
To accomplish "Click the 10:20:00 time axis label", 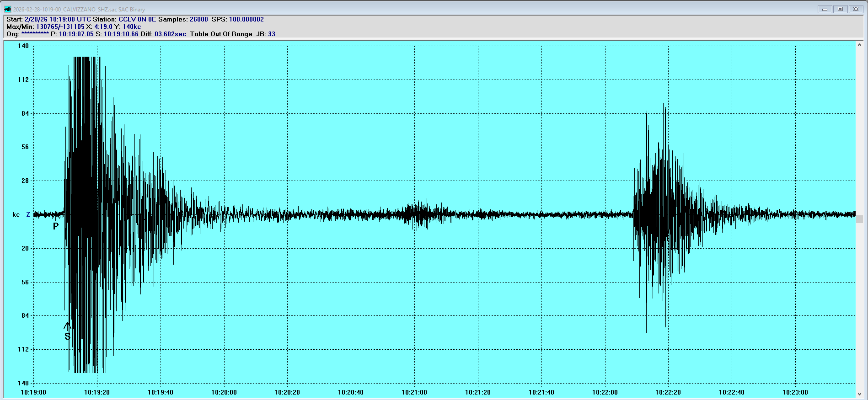I will (x=224, y=392).
